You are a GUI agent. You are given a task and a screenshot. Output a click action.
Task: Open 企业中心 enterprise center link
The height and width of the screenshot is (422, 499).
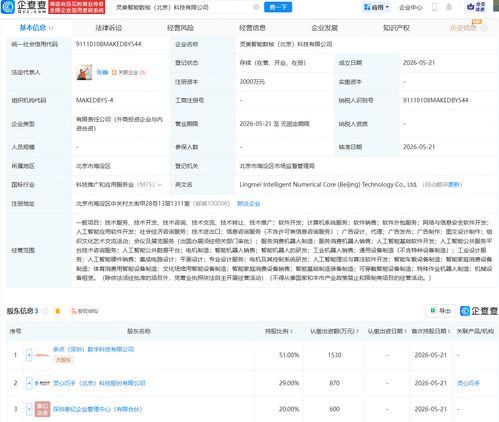(x=410, y=7)
